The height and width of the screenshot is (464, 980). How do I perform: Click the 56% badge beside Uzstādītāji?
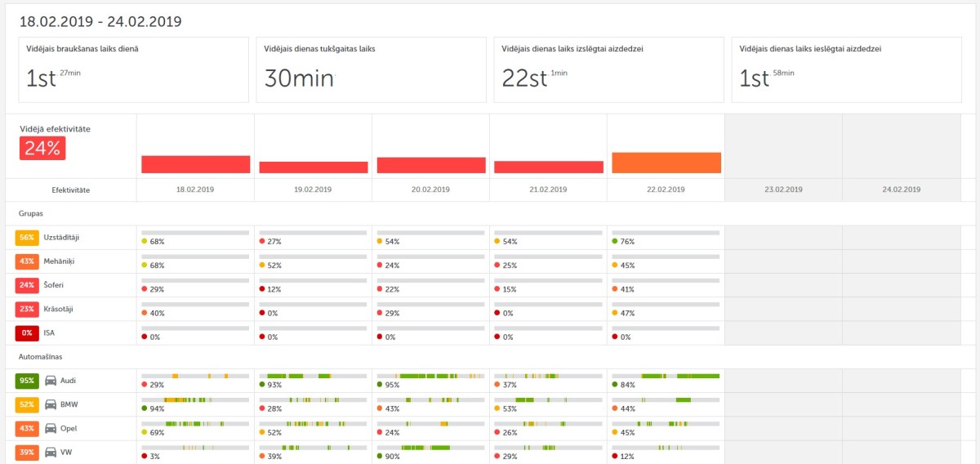click(x=26, y=238)
